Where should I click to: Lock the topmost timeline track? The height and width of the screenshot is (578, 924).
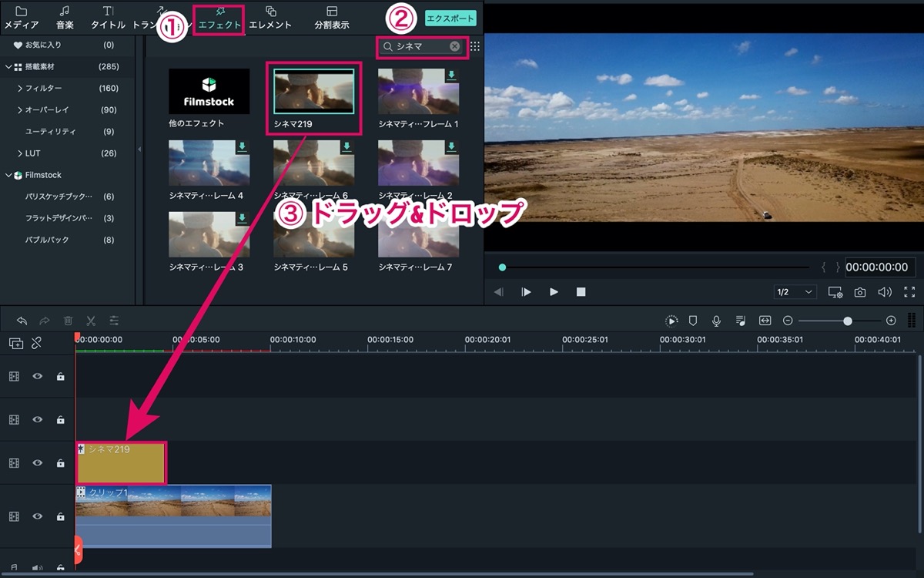(60, 376)
